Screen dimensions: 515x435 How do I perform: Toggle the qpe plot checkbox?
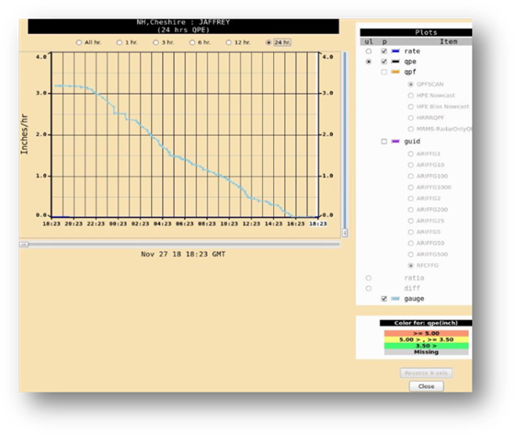(384, 62)
